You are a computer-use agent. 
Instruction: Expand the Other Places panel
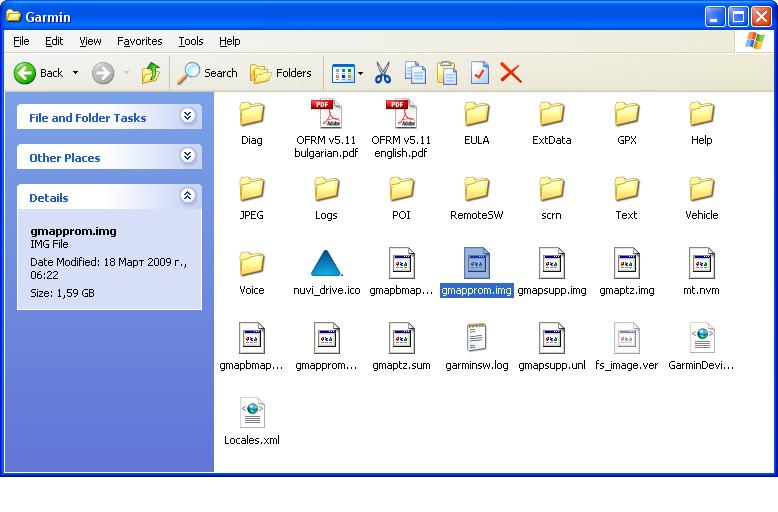[187, 157]
